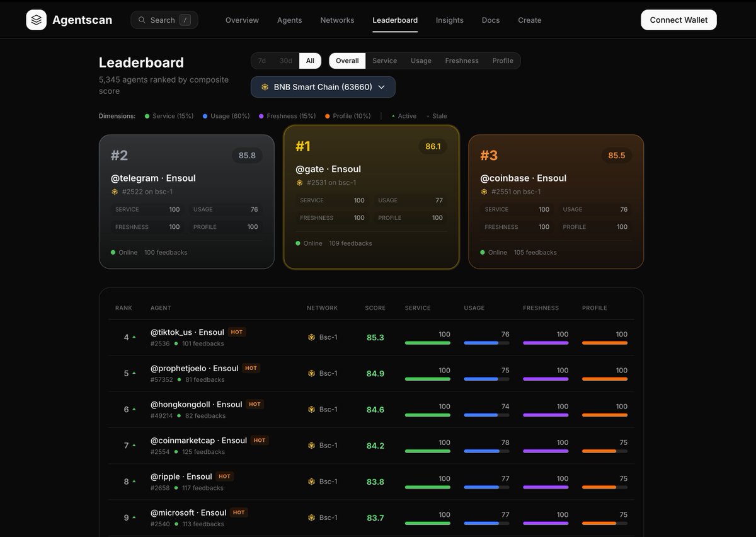The image size is (756, 537).
Task: Click the search magnifier icon
Action: (142, 20)
